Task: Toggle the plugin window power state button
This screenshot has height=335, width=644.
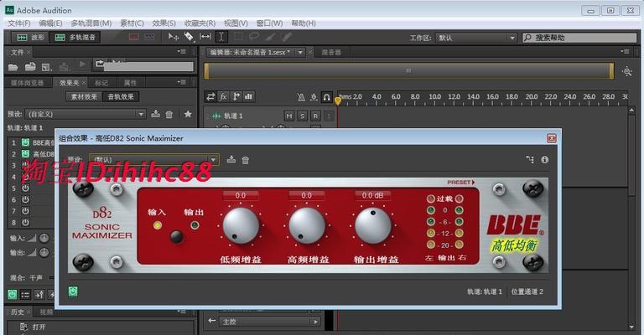Action: click(x=73, y=291)
